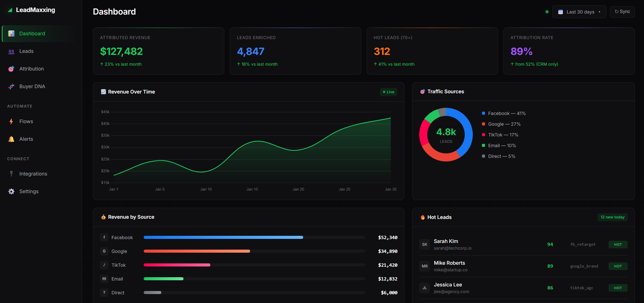The width and height of the screenshot is (644, 303).
Task: Open Hot Leads panel header
Action: pos(439,217)
